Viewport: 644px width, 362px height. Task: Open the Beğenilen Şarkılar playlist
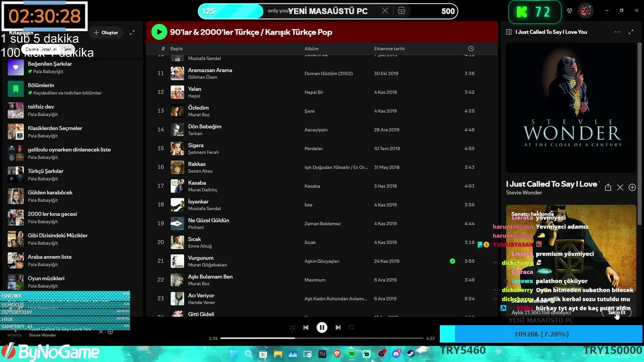[70, 67]
